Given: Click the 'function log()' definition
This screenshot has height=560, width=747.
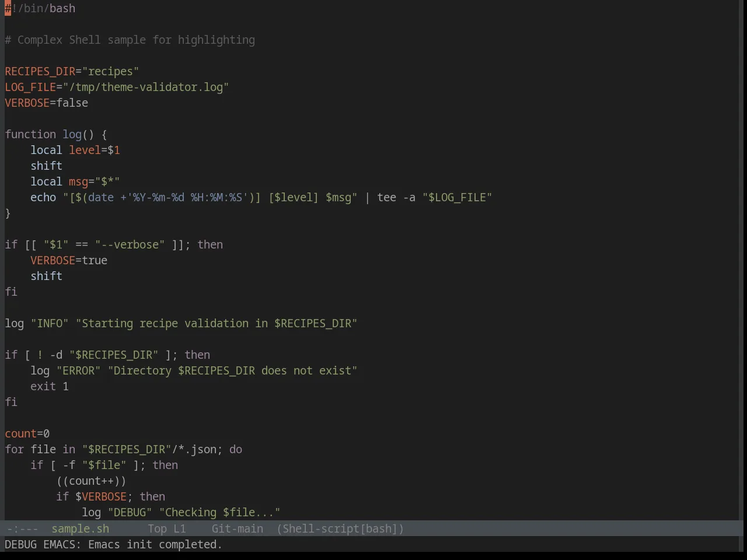Looking at the screenshot, I should pos(56,134).
